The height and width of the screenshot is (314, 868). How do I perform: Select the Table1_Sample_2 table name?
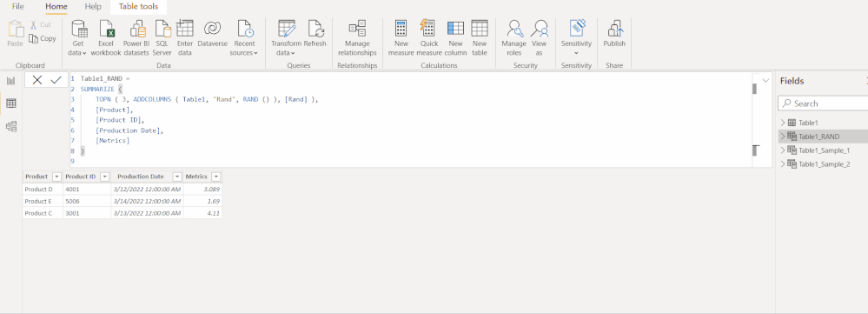(x=825, y=164)
